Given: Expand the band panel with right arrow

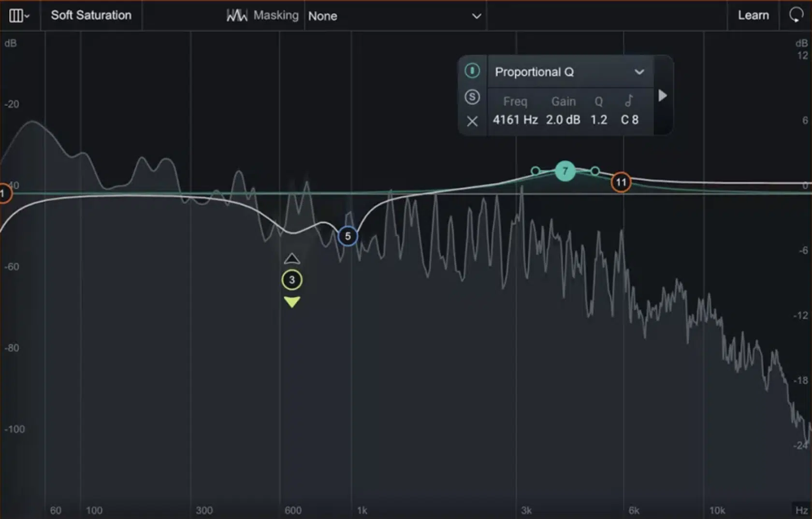Looking at the screenshot, I should [663, 96].
